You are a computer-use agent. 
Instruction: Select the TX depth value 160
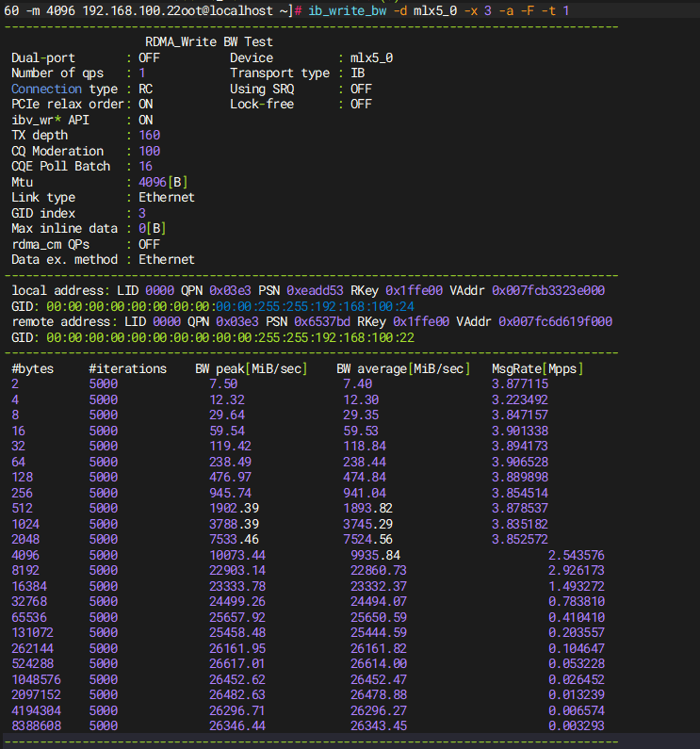pos(149,136)
